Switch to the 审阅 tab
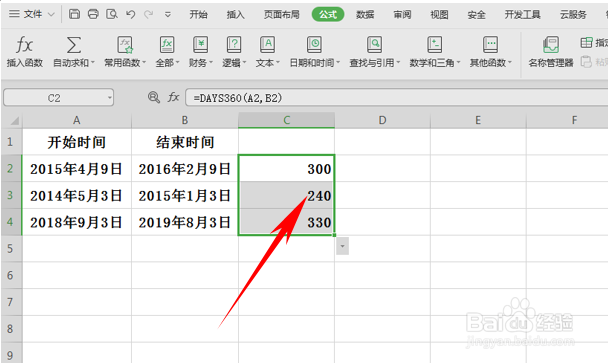Viewport: 608px width, 363px height. (402, 15)
